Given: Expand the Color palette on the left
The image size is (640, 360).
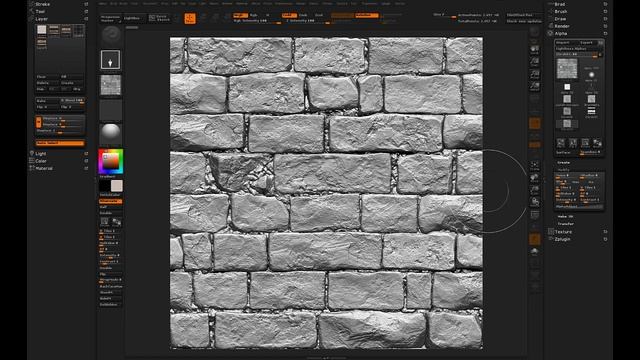Looking at the screenshot, I should click(41, 161).
